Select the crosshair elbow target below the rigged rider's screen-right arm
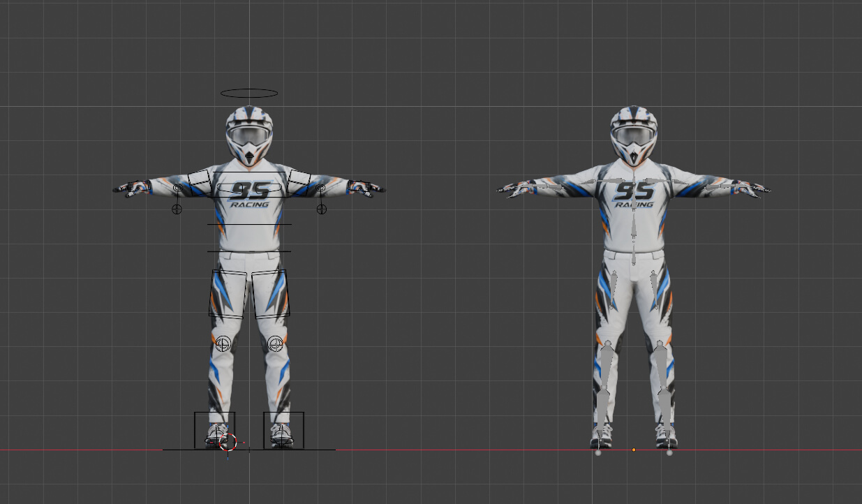 (x=321, y=209)
